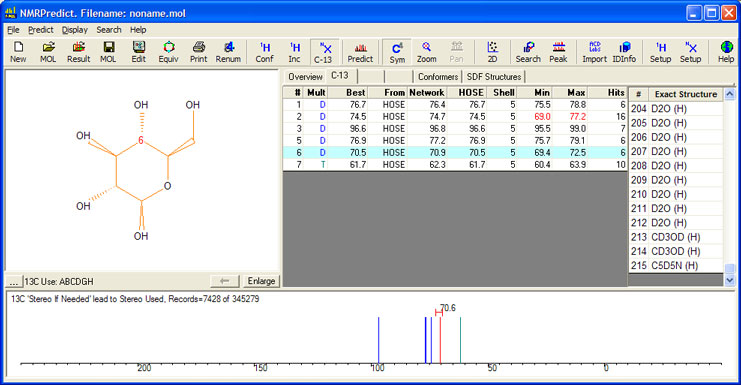Click the Mult column header

click(x=316, y=93)
